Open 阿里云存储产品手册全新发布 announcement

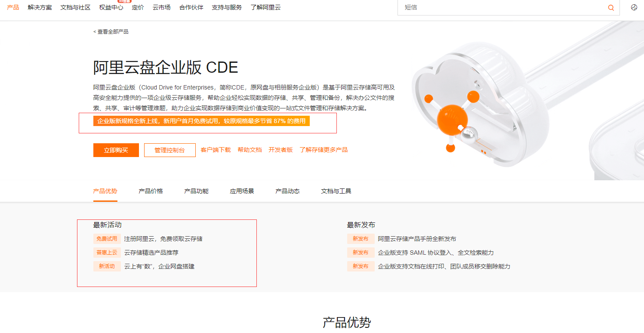[417, 239]
